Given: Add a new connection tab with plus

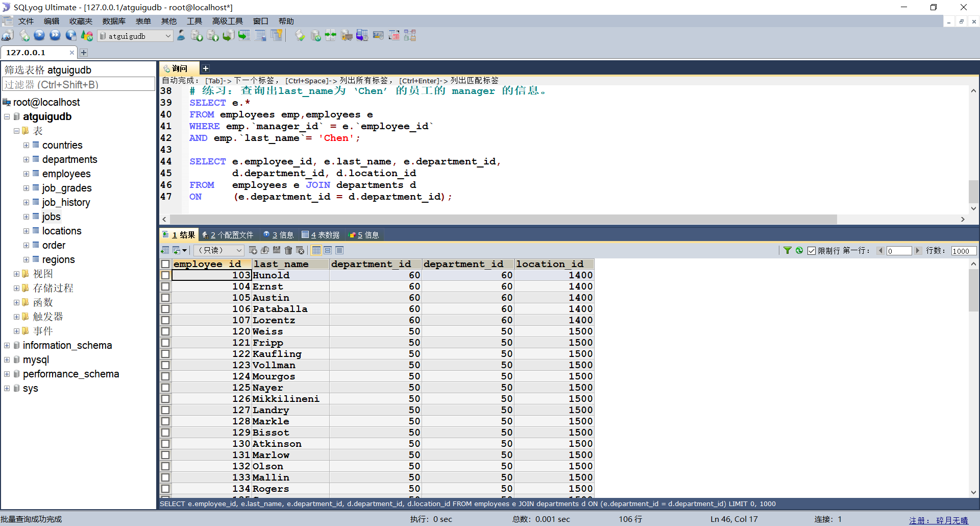Looking at the screenshot, I should [x=84, y=53].
